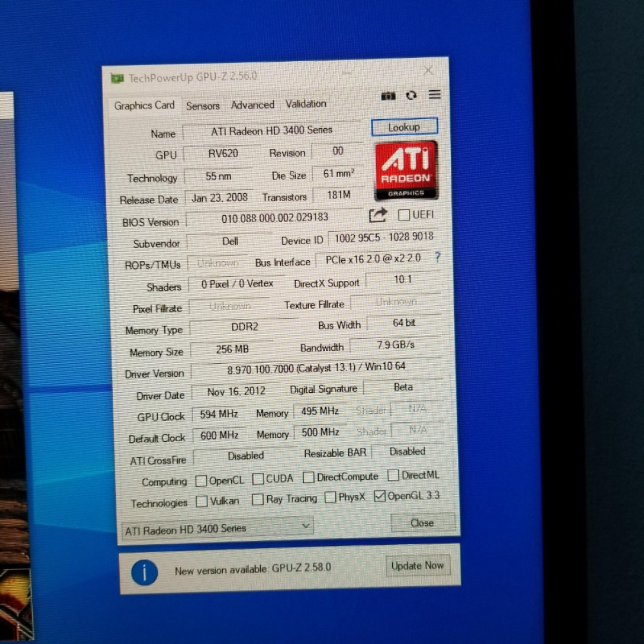This screenshot has height=644, width=644.
Task: Click the New version available GPU-Z 2.58.0 text
Action: click(x=253, y=569)
